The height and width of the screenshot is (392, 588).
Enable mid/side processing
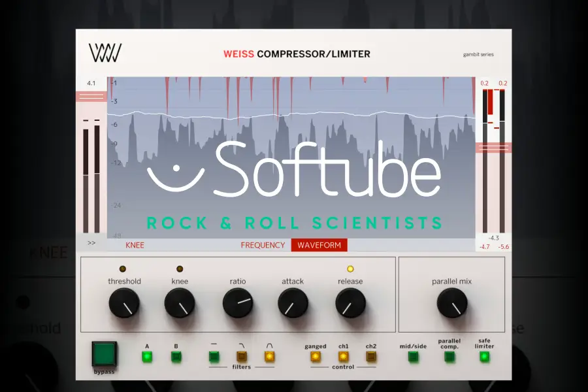click(x=414, y=356)
